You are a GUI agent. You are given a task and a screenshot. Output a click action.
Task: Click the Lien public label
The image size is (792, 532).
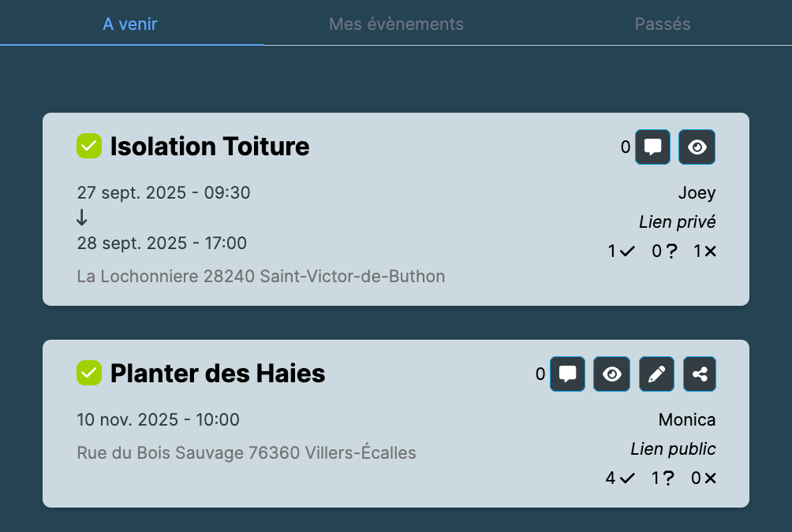[x=673, y=449]
